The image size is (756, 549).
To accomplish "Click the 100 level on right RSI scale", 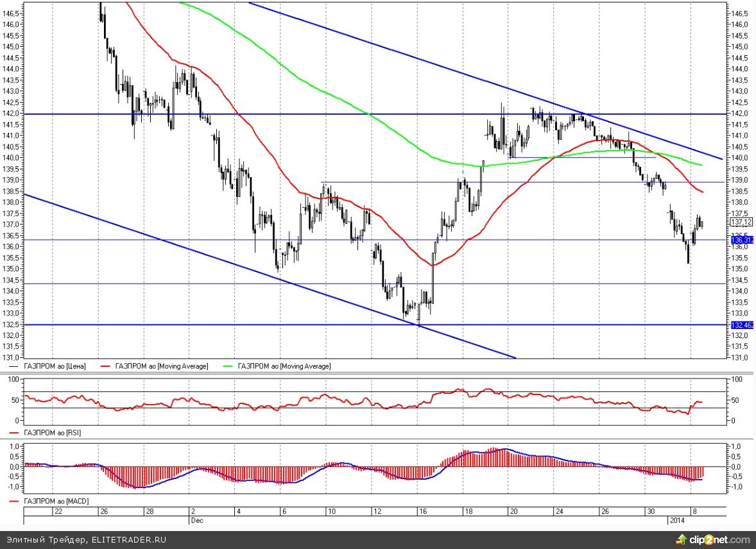I will [x=737, y=380].
